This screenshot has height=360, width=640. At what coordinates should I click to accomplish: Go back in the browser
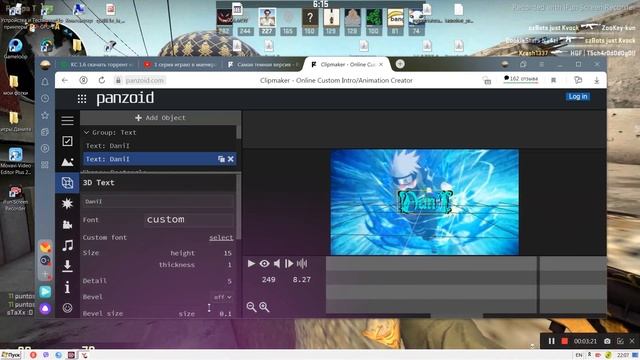(65, 80)
